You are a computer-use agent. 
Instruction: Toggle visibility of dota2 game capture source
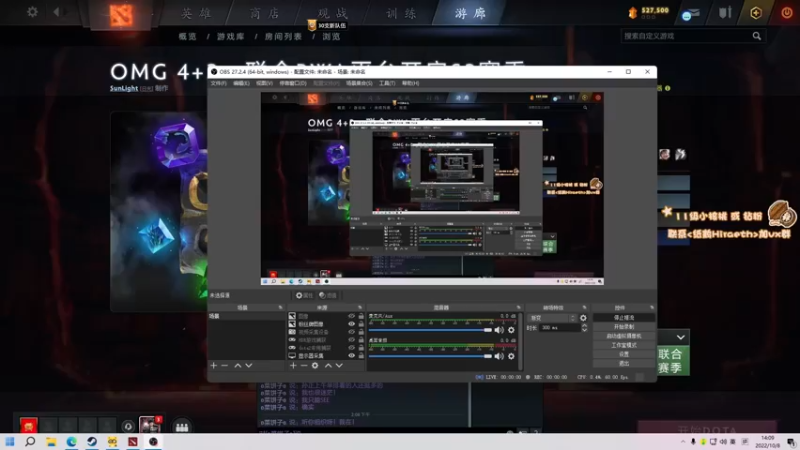pyautogui.click(x=351, y=348)
